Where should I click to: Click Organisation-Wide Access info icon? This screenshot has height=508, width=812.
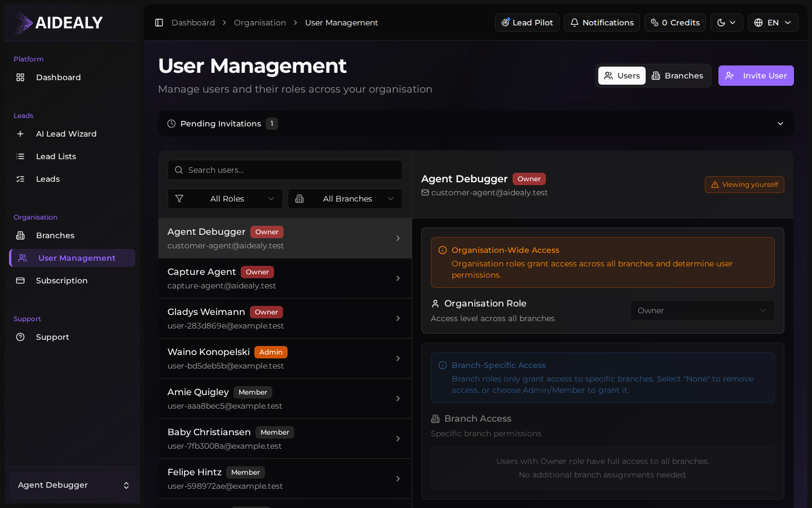(x=443, y=250)
